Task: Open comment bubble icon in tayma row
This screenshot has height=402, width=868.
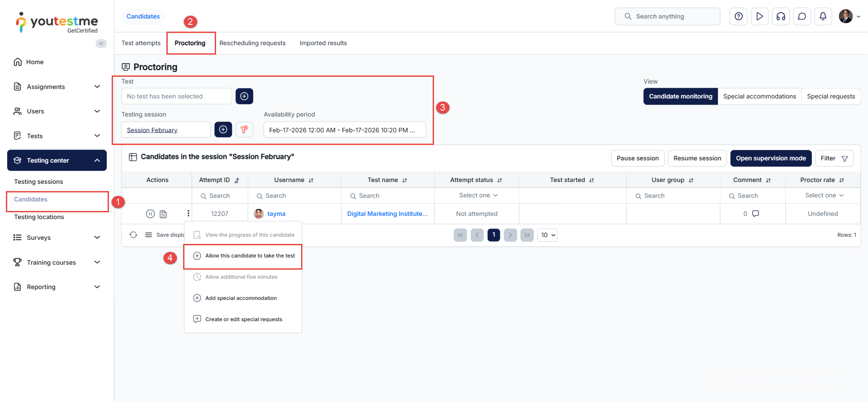Action: coord(755,214)
